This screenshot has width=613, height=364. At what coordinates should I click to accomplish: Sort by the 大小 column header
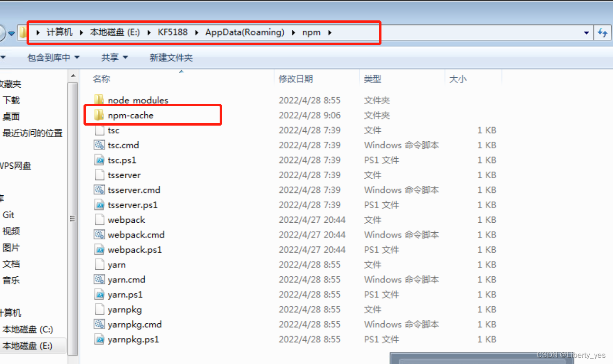pyautogui.click(x=458, y=79)
